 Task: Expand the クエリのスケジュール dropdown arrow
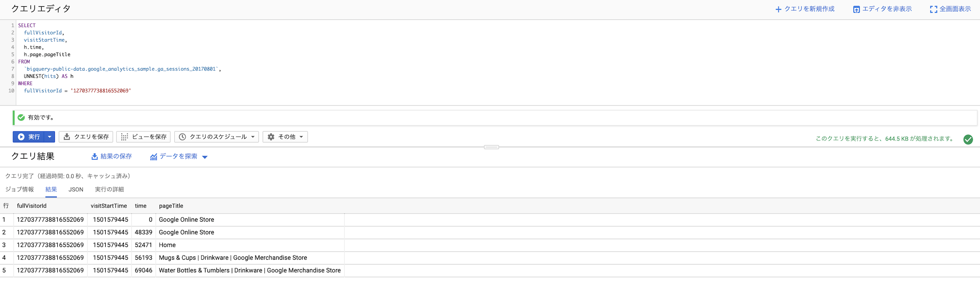coord(253,137)
